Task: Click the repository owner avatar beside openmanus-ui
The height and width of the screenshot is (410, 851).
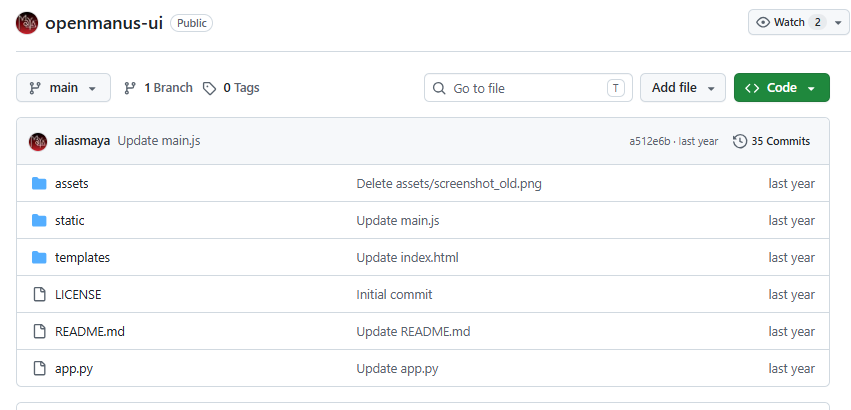Action: [27, 23]
